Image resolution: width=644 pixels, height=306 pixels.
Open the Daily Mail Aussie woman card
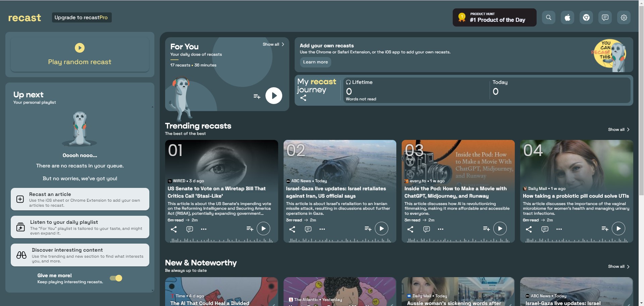[458, 292]
